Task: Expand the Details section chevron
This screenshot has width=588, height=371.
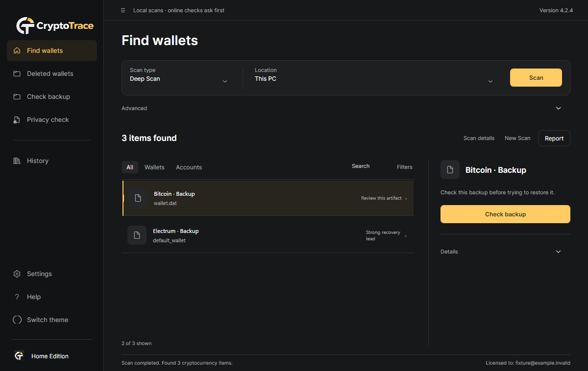Action: 559,252
